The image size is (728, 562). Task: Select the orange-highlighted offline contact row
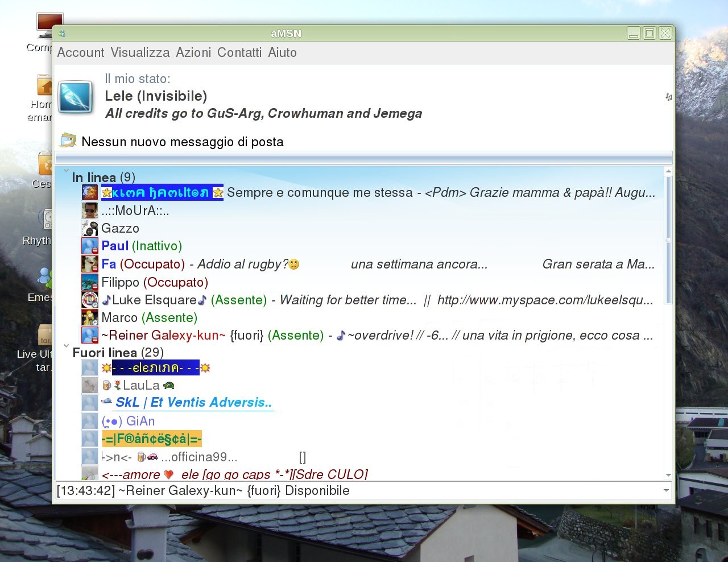pos(151,439)
